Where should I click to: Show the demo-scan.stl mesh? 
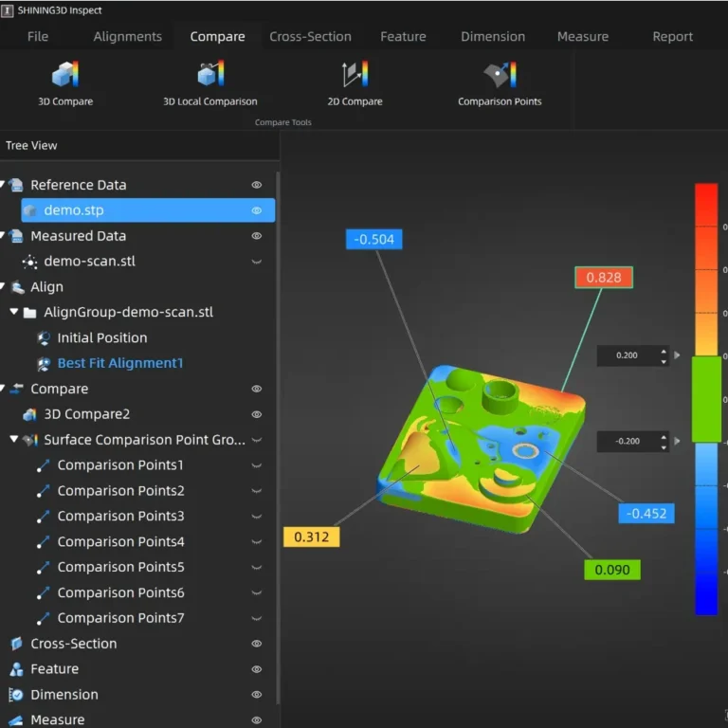pyautogui.click(x=256, y=262)
